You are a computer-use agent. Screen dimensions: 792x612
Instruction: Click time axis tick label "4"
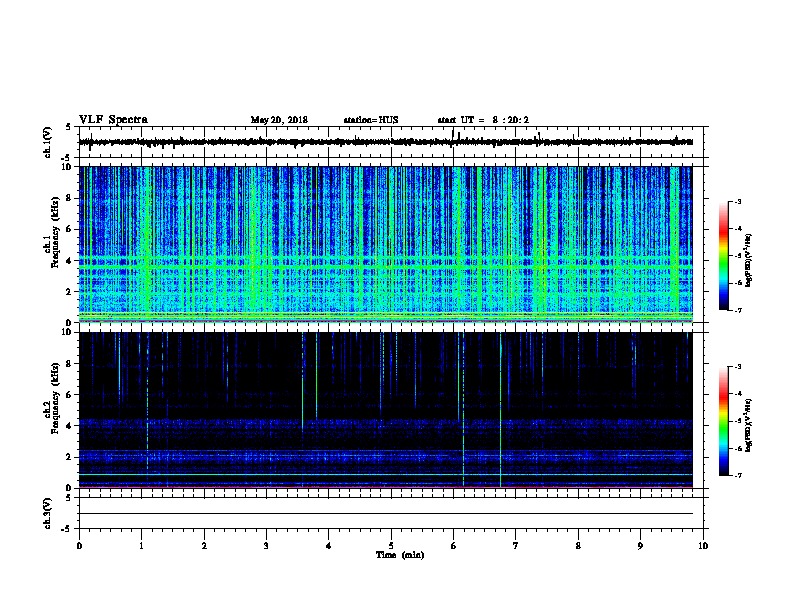pos(329,546)
